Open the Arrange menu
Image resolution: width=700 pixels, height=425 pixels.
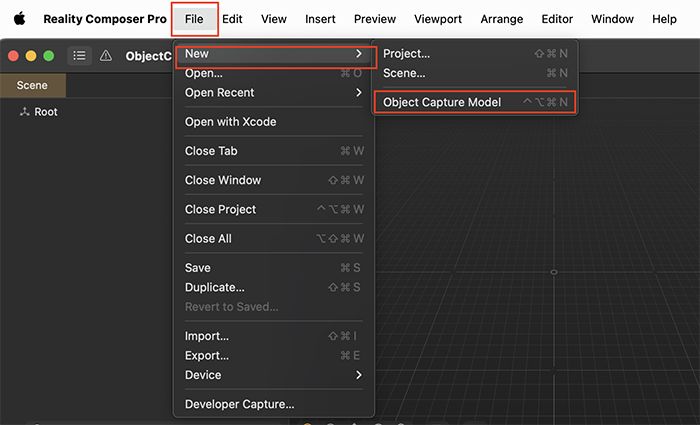[502, 19]
